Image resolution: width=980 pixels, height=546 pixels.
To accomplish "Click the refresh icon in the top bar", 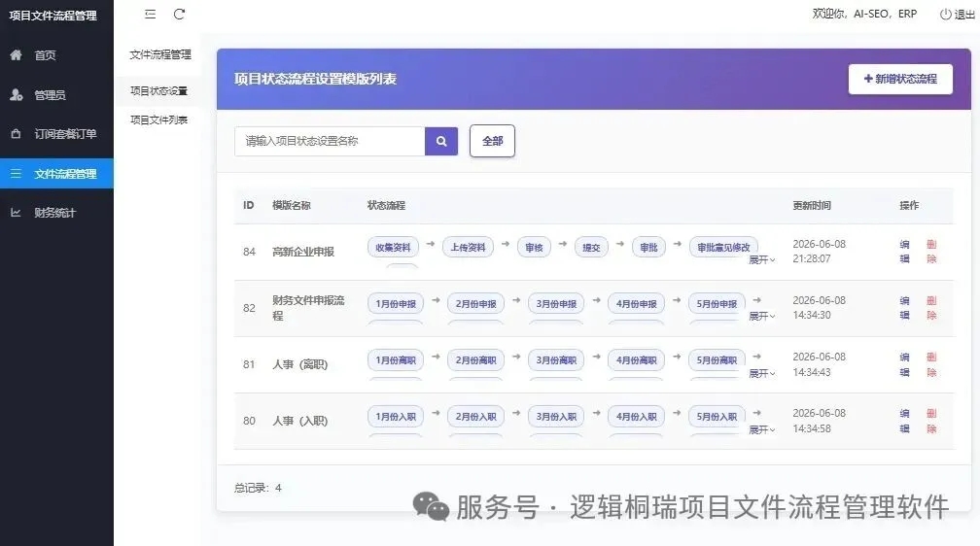I will [x=179, y=14].
